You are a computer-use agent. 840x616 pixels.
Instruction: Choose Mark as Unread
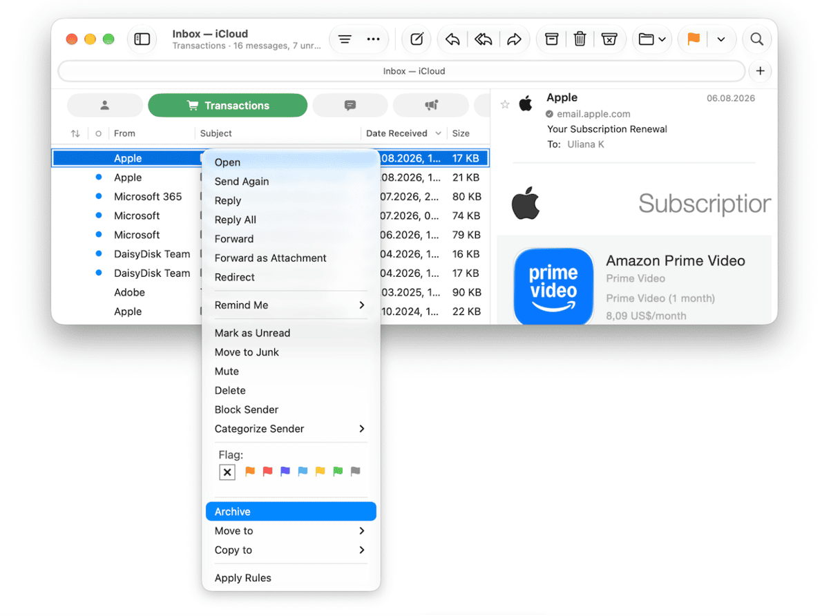291,333
